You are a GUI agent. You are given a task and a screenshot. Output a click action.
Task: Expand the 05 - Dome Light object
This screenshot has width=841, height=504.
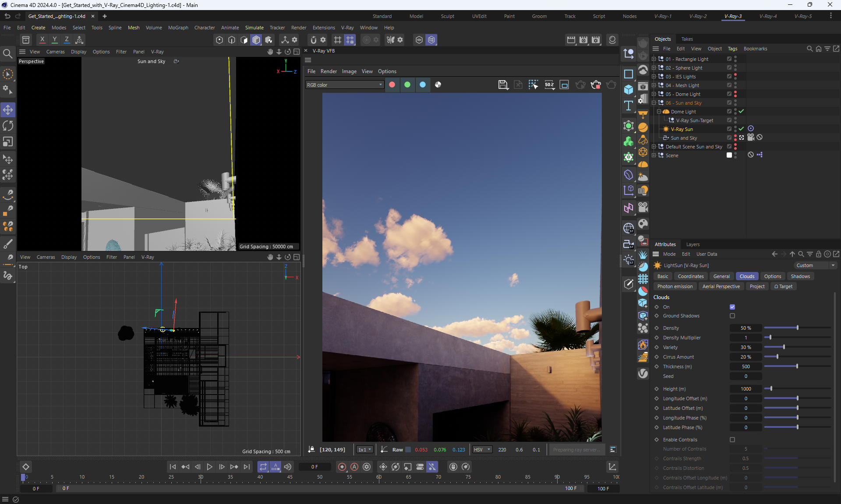(654, 94)
